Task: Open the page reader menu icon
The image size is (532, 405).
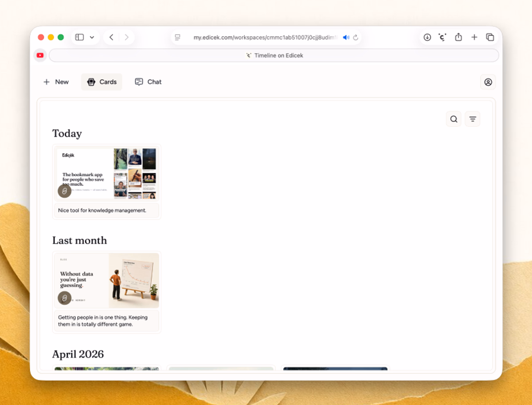Action: 178,37
